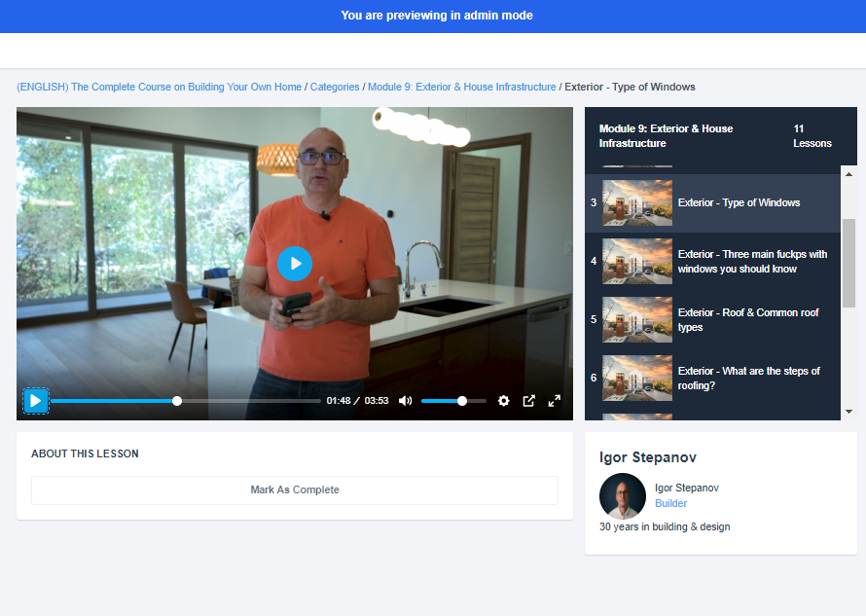
Task: Click 'Exterior - Type of Windows' breadcrumb text
Action: [630, 87]
